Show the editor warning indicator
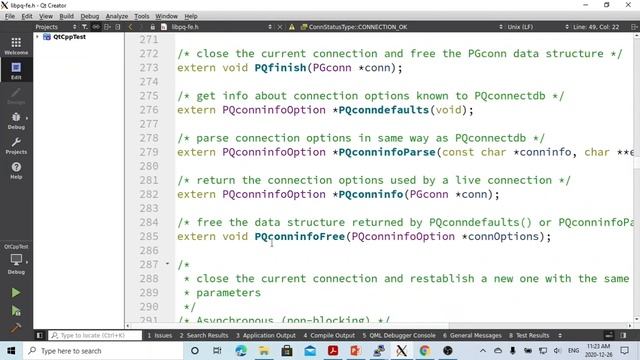 click(291, 27)
